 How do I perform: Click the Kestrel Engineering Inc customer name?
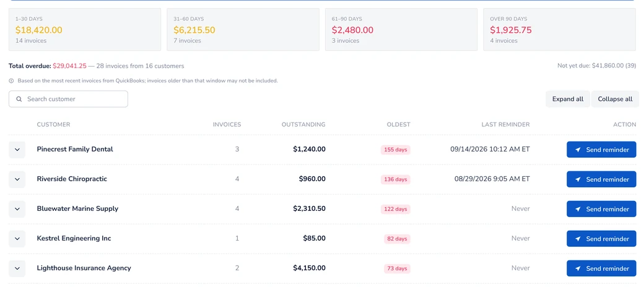[x=74, y=238]
